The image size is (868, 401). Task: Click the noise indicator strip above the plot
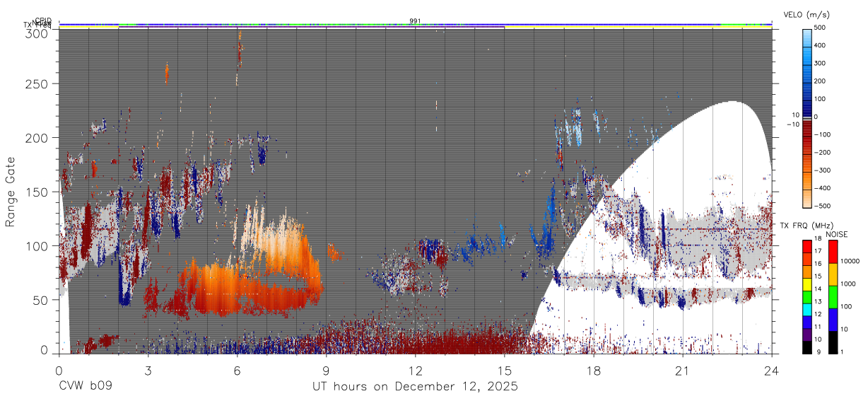click(x=415, y=25)
